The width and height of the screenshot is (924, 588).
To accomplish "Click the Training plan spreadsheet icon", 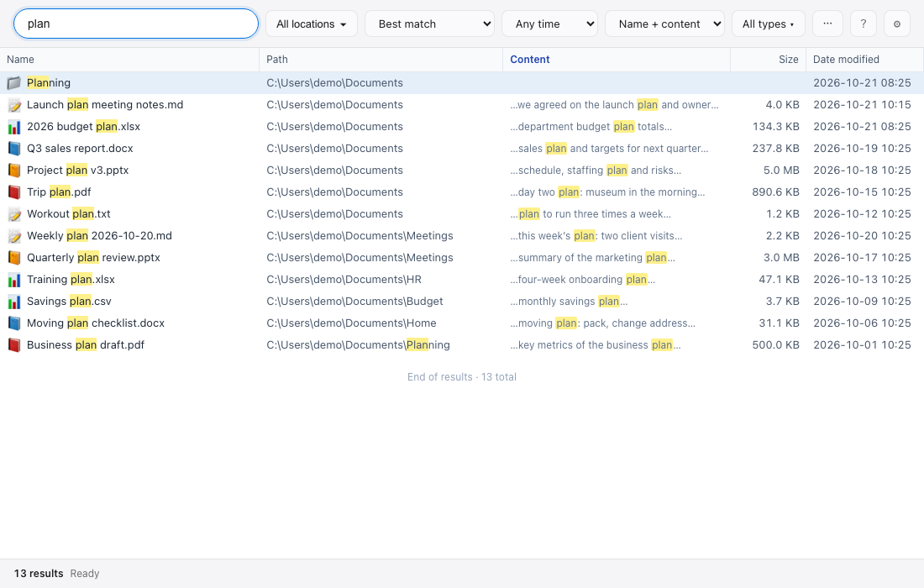I will [14, 279].
